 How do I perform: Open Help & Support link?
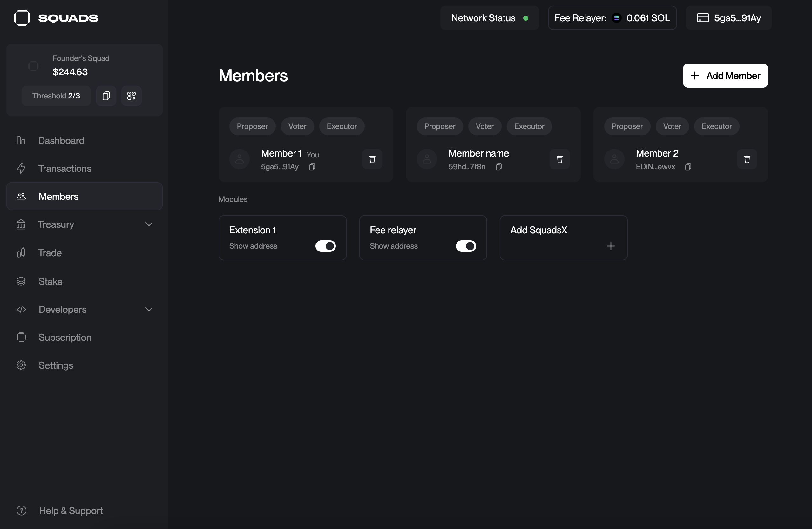(70, 511)
